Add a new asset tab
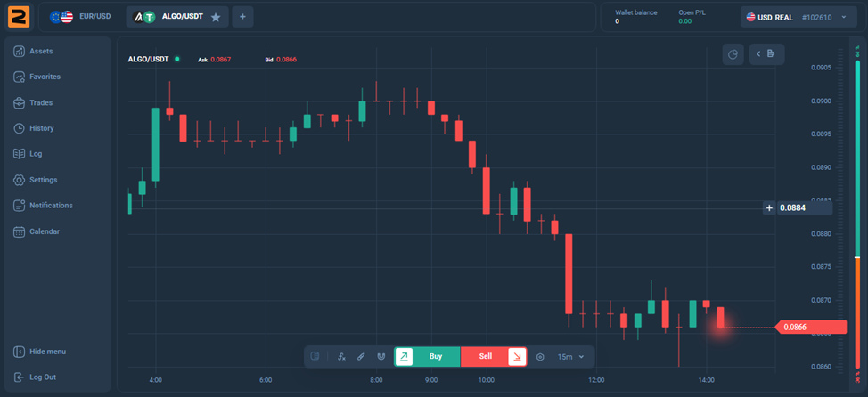The width and height of the screenshot is (868, 397). pyautogui.click(x=244, y=17)
